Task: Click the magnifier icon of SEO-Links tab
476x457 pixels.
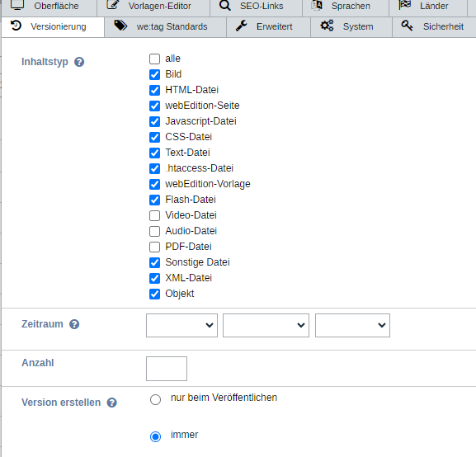Action: click(x=225, y=5)
